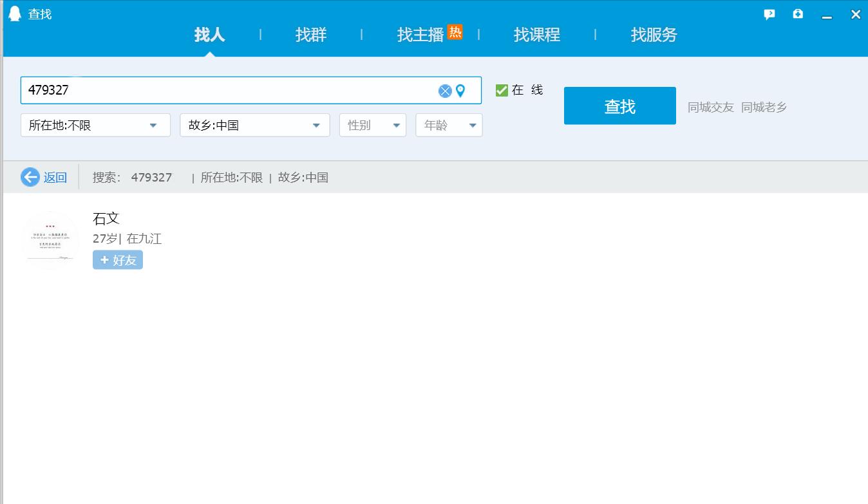The height and width of the screenshot is (504, 868).
Task: Click the location pin icon in search bar
Action: click(460, 90)
